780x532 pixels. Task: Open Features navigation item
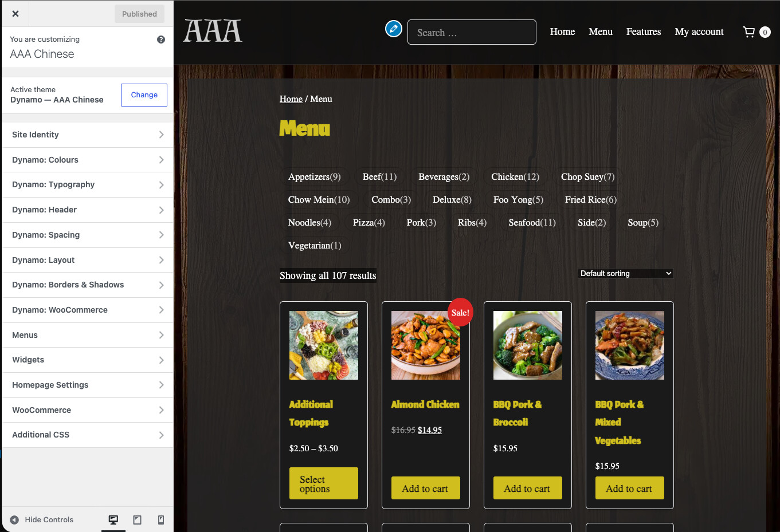coord(644,31)
